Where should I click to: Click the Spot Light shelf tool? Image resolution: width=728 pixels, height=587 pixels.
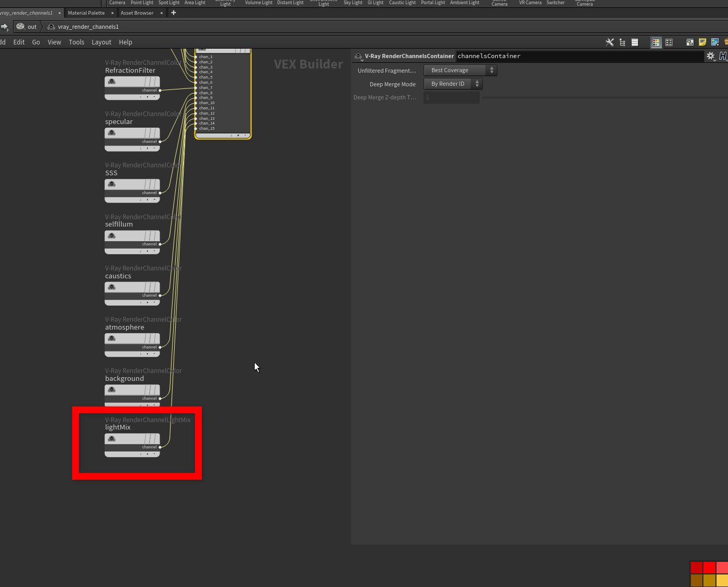click(169, 3)
